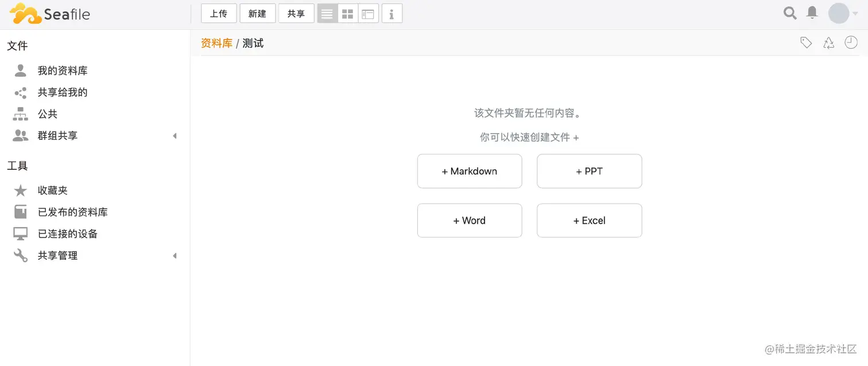Screen dimensions: 868x366
Task: Open 公共 in sidebar
Action: pos(48,114)
